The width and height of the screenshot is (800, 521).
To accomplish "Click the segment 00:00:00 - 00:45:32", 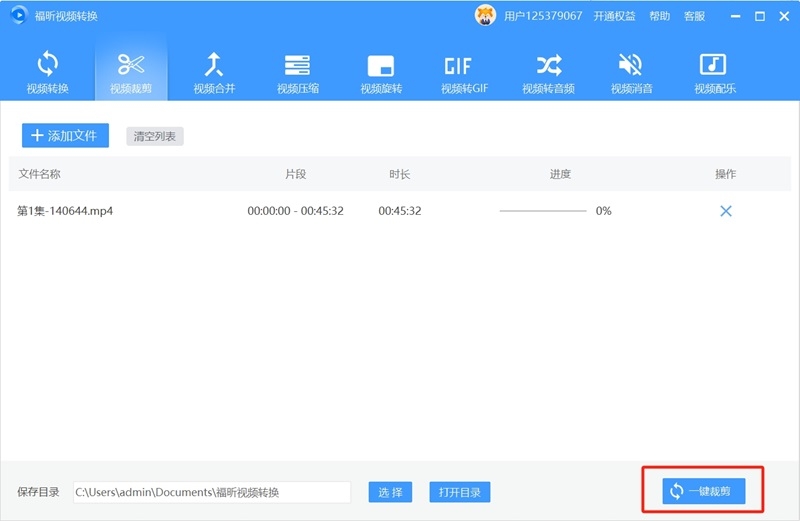I will (295, 211).
